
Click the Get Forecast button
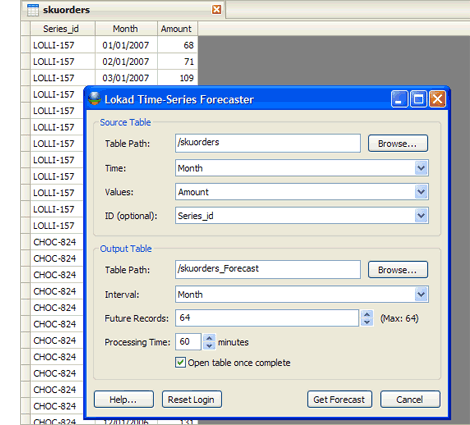(x=339, y=399)
